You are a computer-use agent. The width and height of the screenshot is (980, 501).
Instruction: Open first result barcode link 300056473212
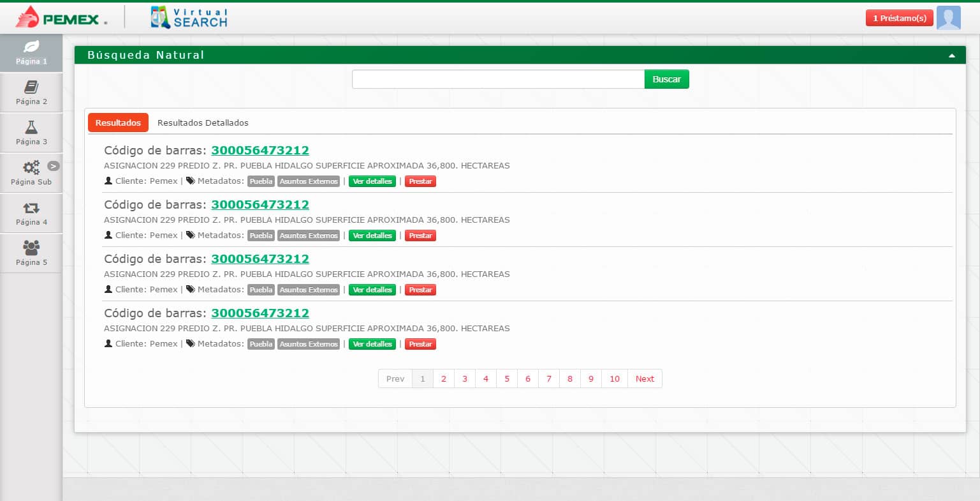point(260,151)
